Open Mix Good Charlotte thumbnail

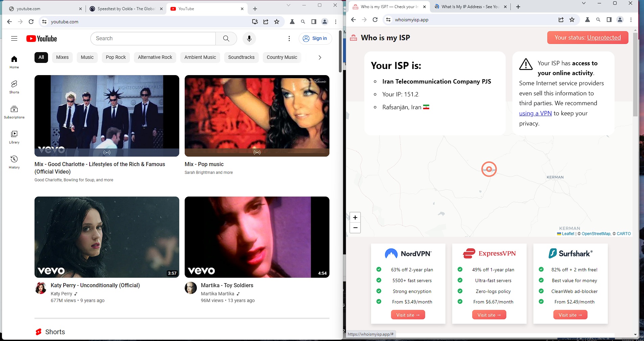107,116
